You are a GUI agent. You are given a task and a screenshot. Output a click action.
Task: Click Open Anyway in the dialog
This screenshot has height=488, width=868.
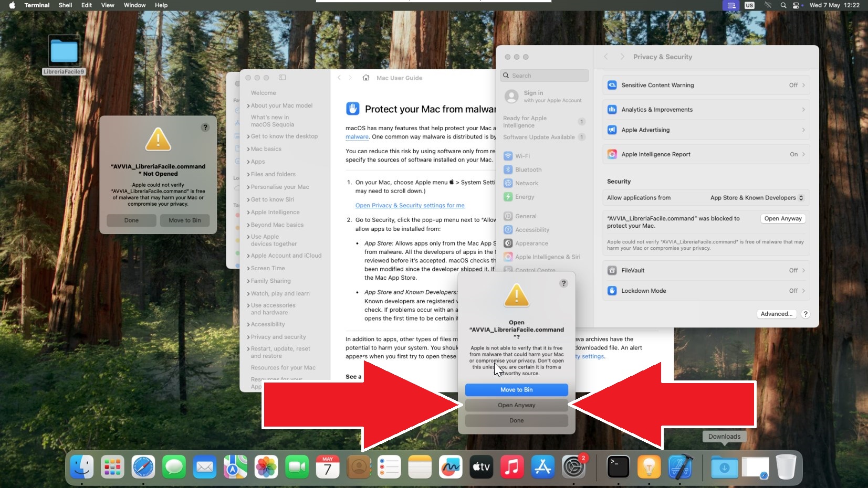(516, 405)
